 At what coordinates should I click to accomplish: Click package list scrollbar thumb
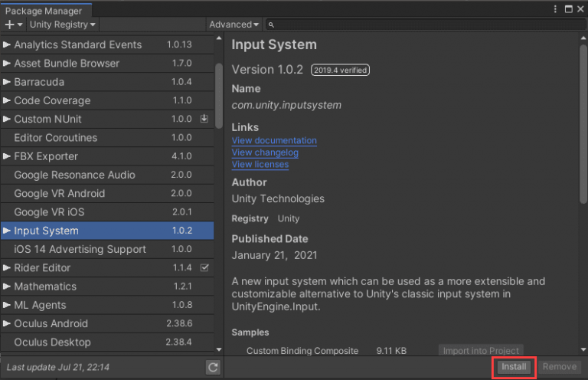point(219,96)
